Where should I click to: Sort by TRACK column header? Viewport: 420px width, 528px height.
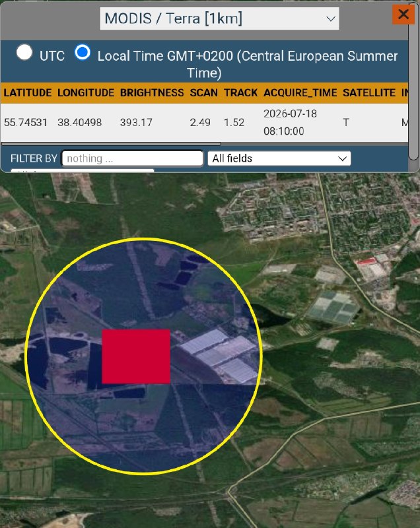pos(241,92)
